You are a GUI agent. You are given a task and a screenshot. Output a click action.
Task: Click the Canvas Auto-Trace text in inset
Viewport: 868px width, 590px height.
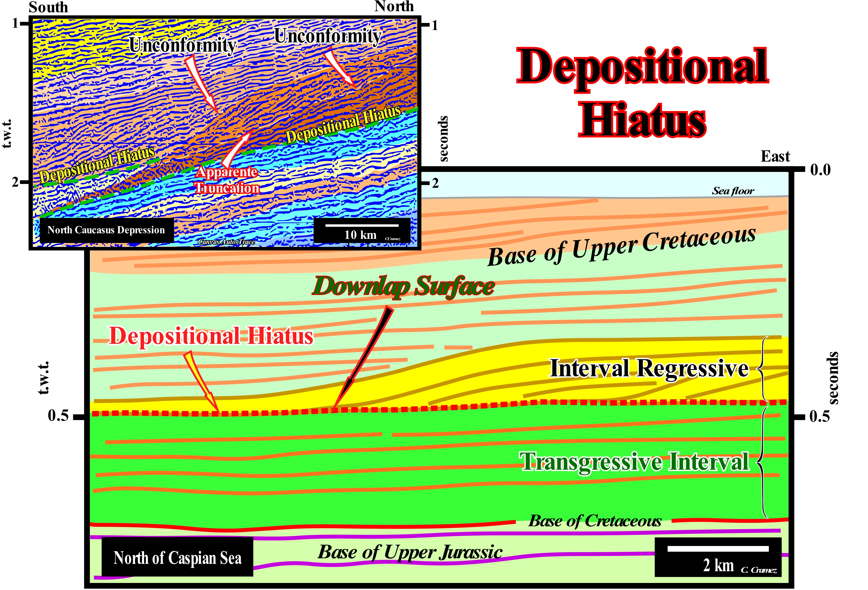(x=226, y=242)
